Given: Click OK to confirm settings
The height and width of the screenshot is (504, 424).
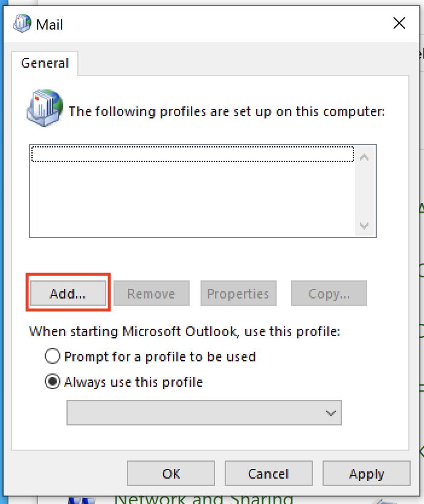Looking at the screenshot, I should [x=171, y=473].
